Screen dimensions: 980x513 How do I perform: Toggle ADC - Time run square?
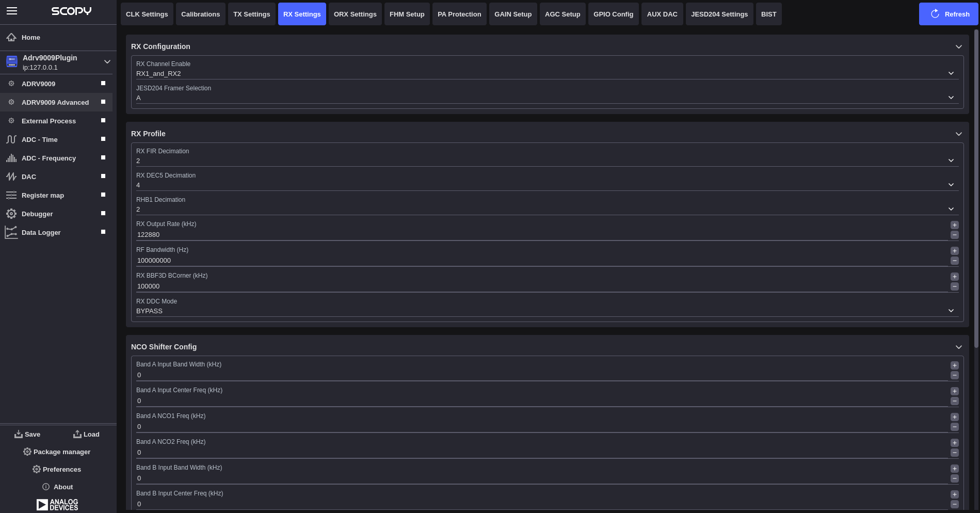coord(103,139)
